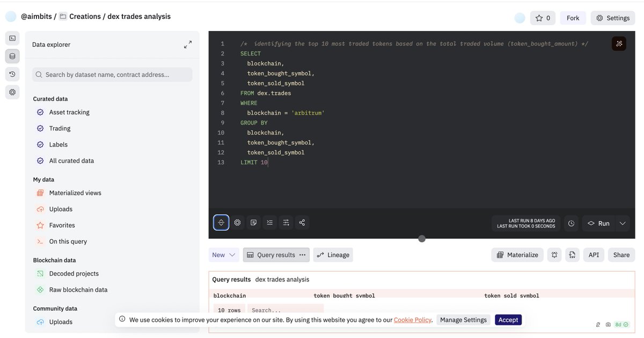Click the Fork button
The image size is (644, 338).
tap(573, 18)
